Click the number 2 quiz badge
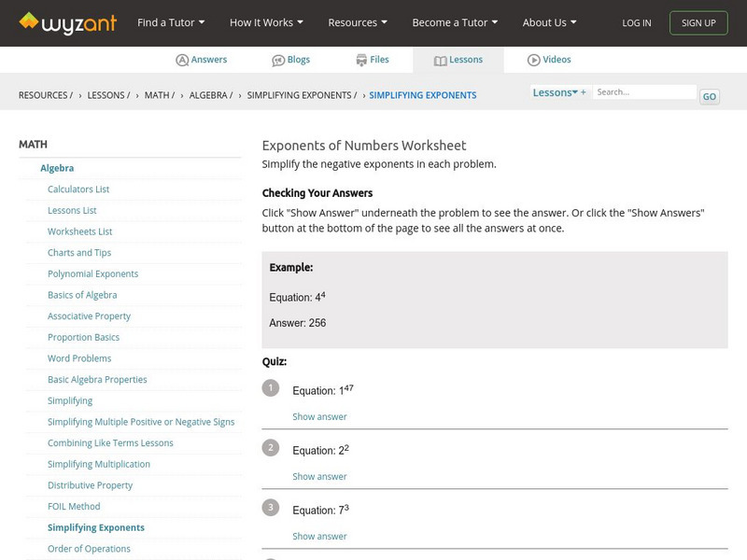Screen dimensions: 747x560 click(x=271, y=448)
